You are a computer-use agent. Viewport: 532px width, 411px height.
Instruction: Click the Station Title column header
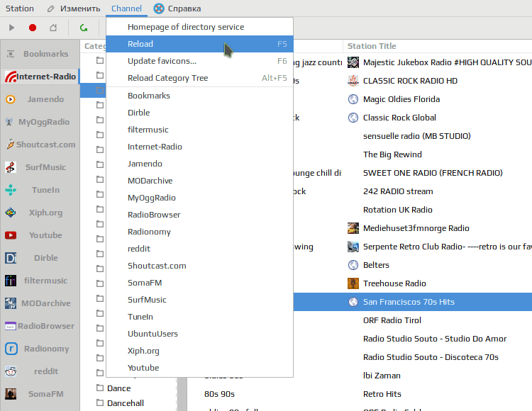(438, 46)
